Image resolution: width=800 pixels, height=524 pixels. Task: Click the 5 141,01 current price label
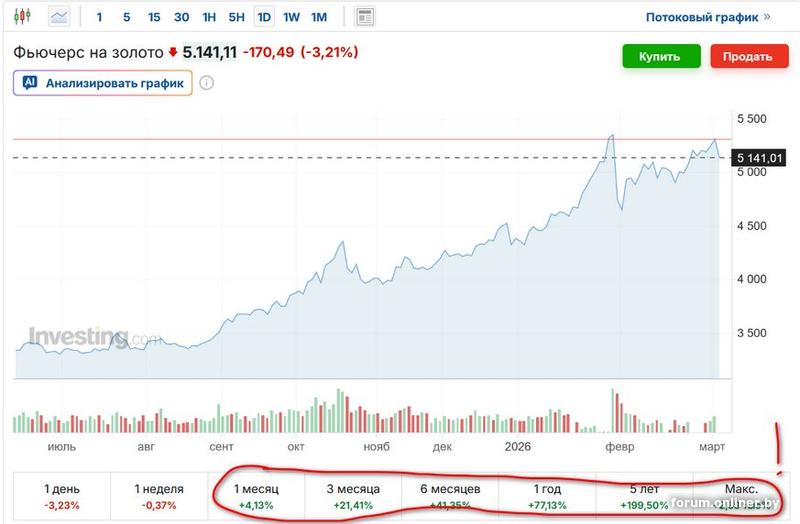pos(759,158)
